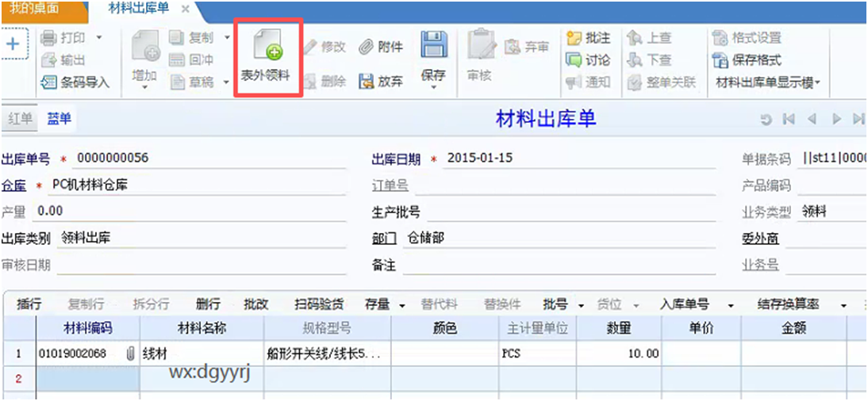
Task: Click the 材料编码 column header
Action: (x=88, y=328)
